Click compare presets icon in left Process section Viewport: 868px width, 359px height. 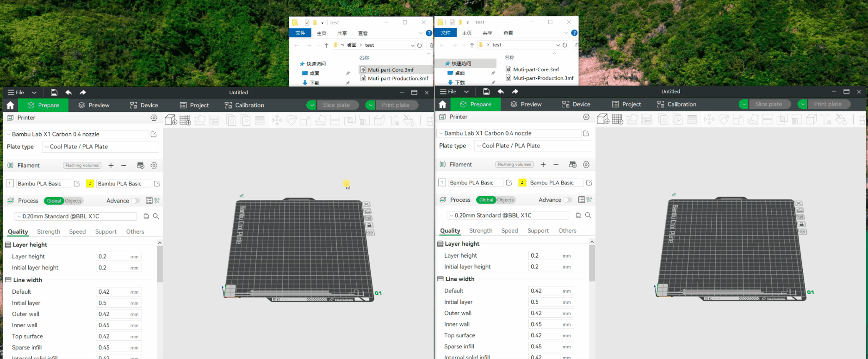coord(157,201)
